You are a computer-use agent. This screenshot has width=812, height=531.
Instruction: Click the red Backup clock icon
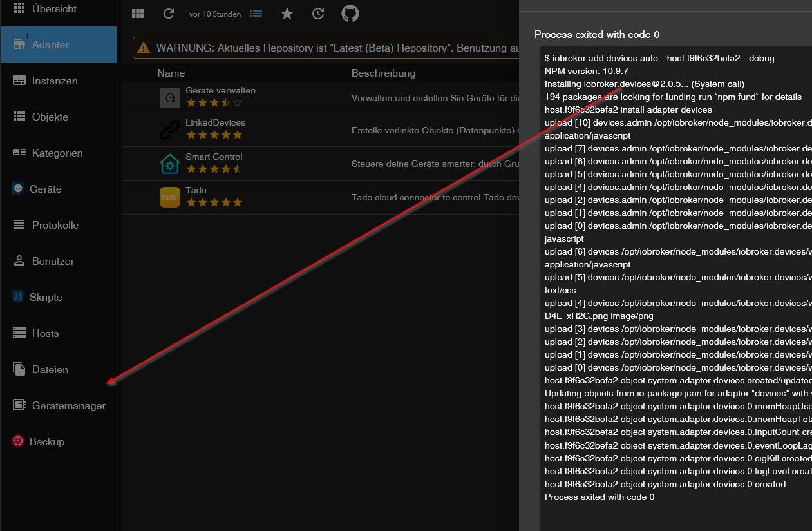click(18, 441)
